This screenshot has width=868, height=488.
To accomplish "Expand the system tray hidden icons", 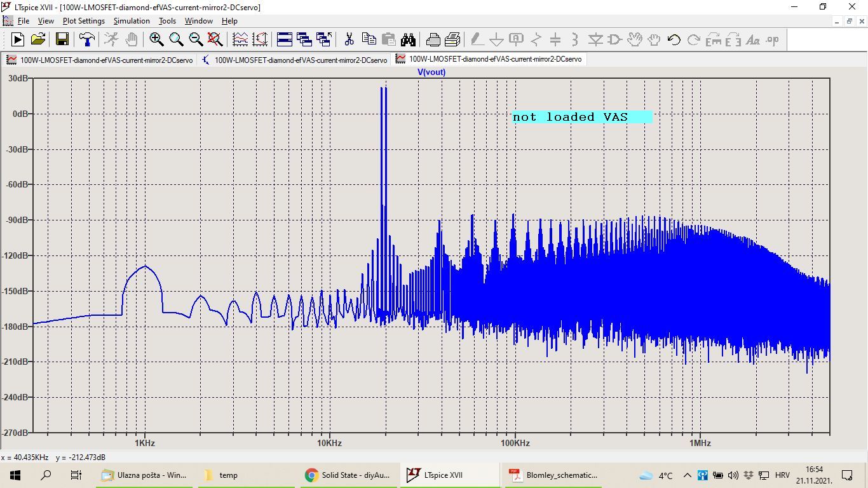I will point(688,475).
